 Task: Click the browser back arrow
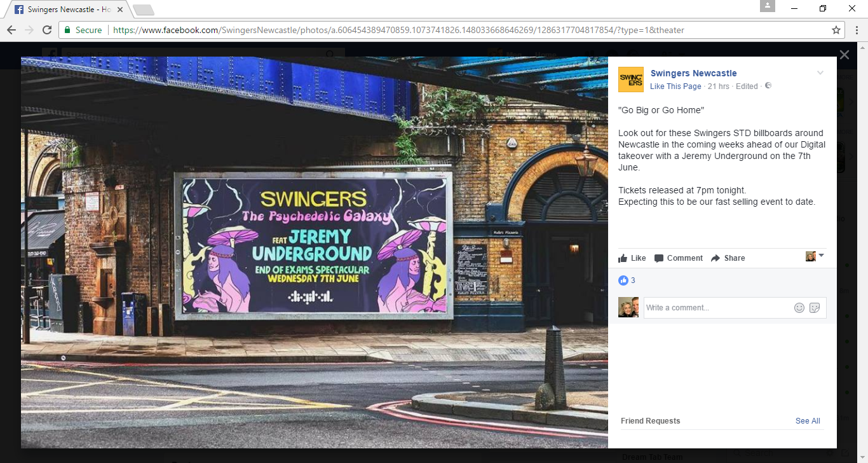click(x=11, y=30)
